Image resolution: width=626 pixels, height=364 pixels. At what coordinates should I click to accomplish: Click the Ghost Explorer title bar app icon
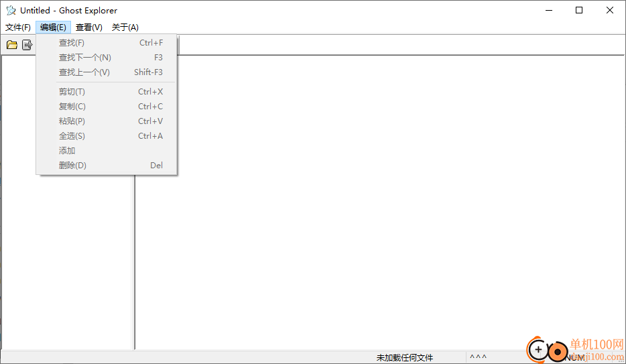click(11, 10)
